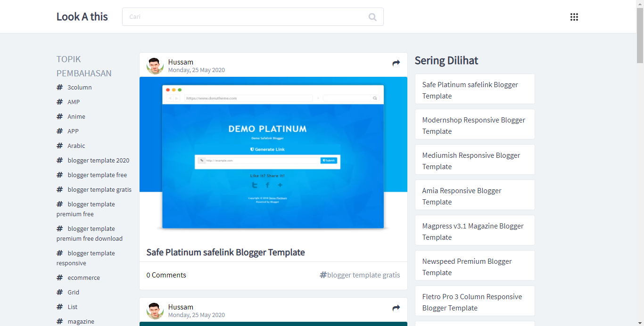
Task: Click Hussam's avatar on the first post
Action: click(155, 66)
